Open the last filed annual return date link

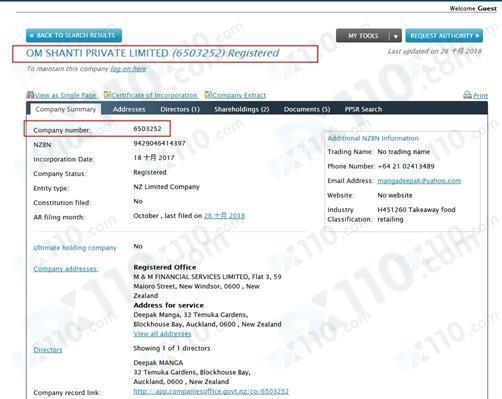coord(224,216)
